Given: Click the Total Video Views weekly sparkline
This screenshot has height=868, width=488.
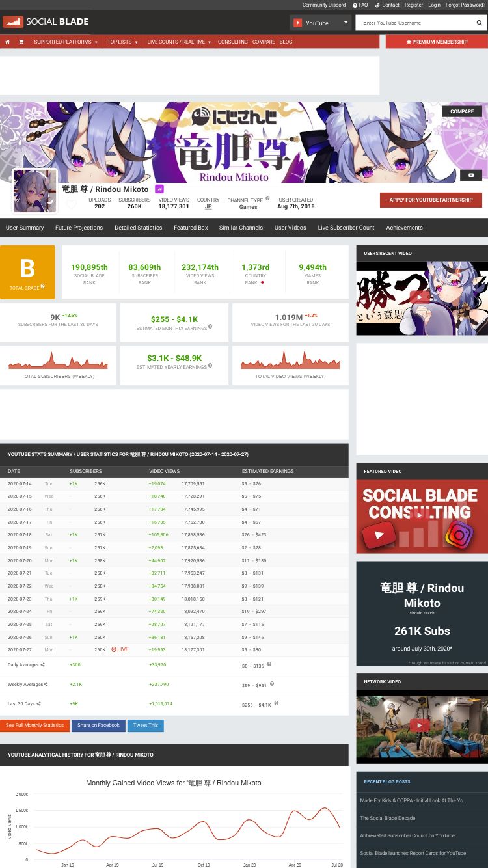Looking at the screenshot, I should point(290,360).
